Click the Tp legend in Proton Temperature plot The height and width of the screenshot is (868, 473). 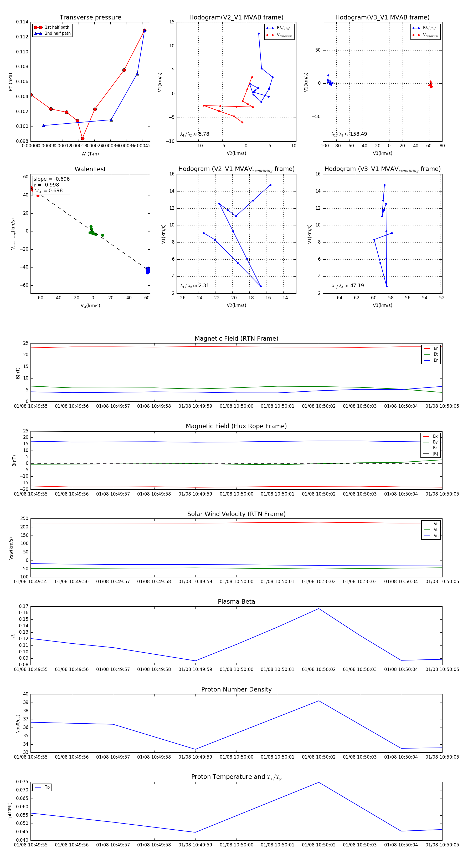point(47,787)
